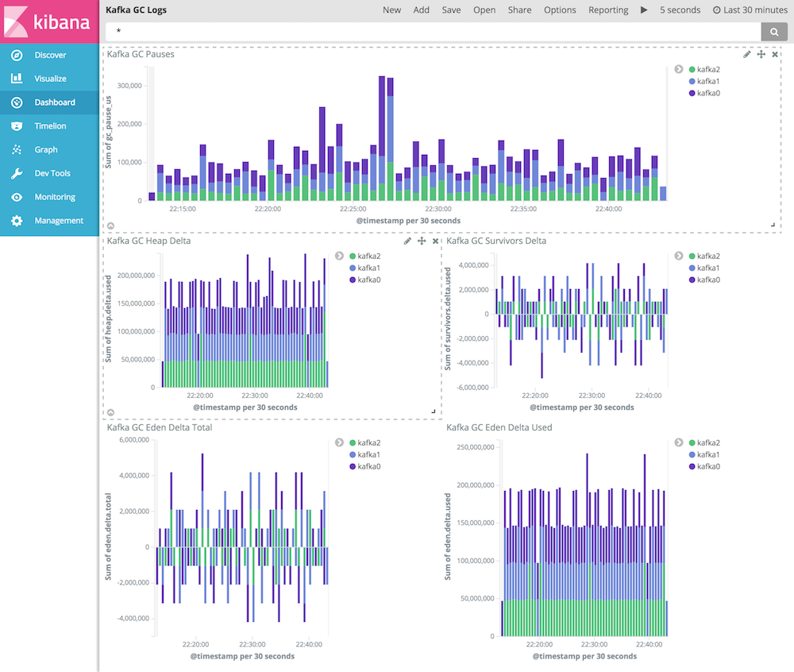794x672 pixels.
Task: Open Discover compass icon in sidebar
Action: [x=17, y=55]
